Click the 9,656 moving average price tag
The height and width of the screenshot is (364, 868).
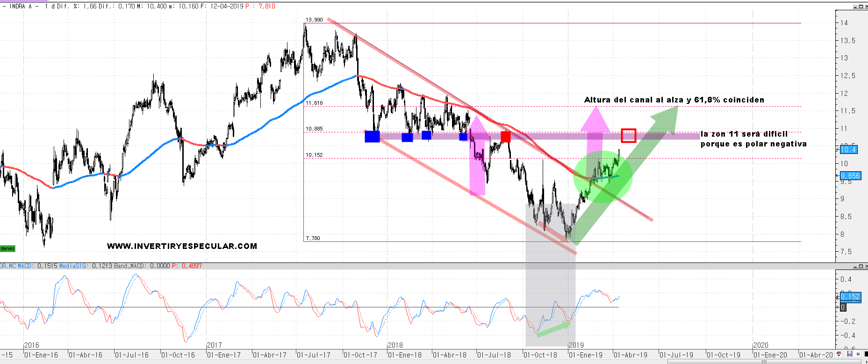coord(850,176)
